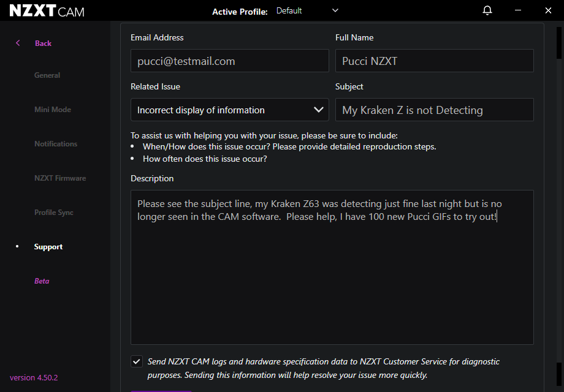The height and width of the screenshot is (392, 564).
Task: Click the NZXT CAM logo
Action: click(47, 11)
